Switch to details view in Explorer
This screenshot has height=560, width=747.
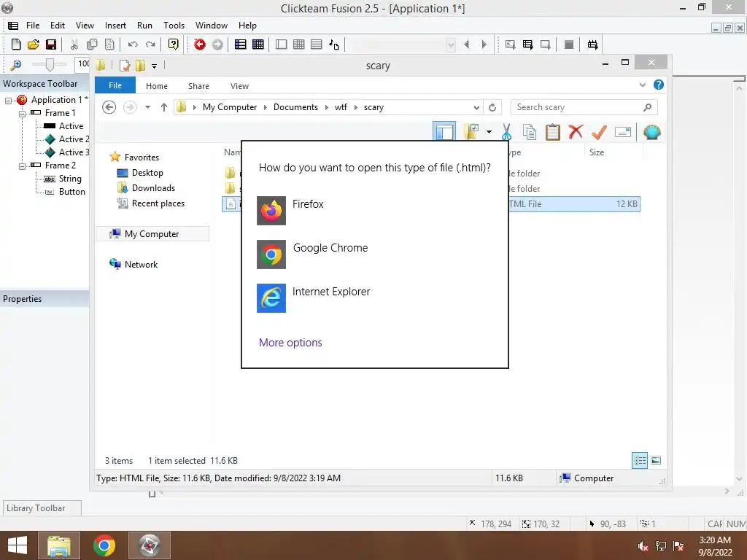tap(639, 461)
